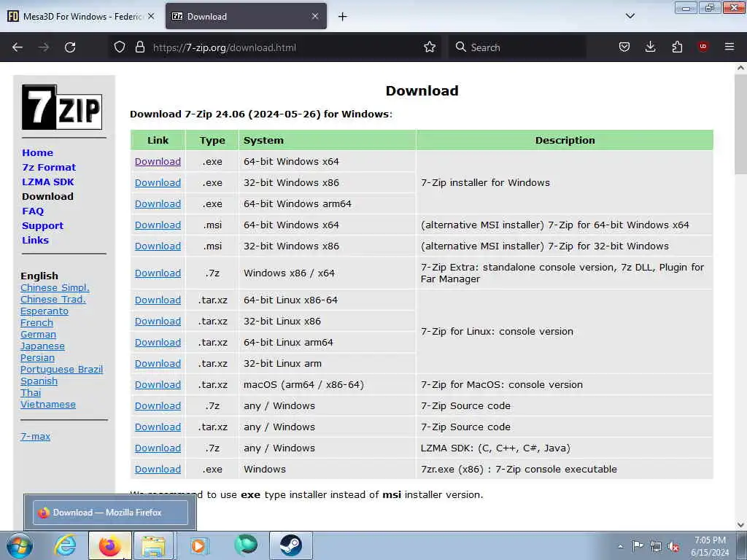This screenshot has height=560, width=747.
Task: Launch Internet Explorer from taskbar
Action: coord(65,545)
